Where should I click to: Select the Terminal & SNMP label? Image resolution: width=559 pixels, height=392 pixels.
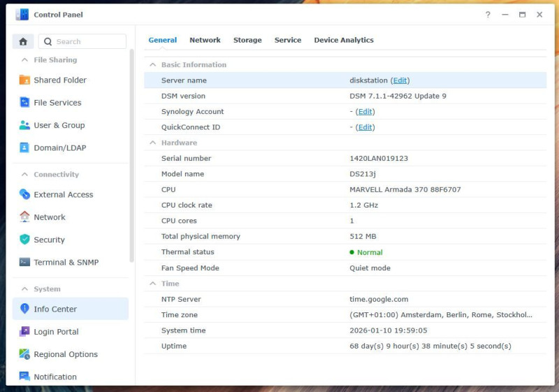tap(66, 262)
